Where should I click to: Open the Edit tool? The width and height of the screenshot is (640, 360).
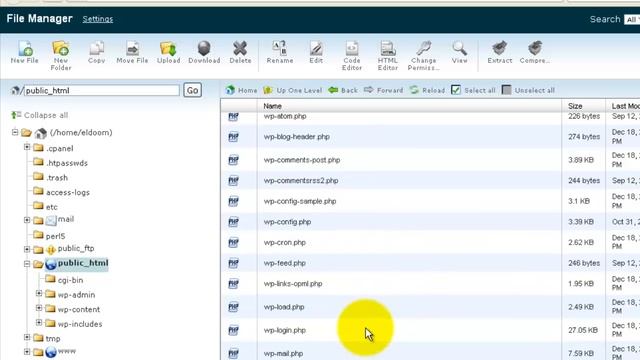[316, 52]
